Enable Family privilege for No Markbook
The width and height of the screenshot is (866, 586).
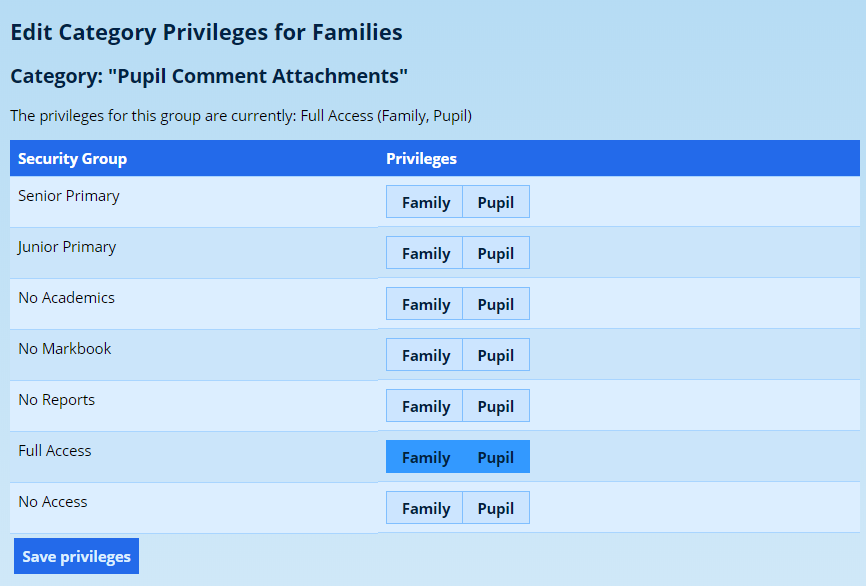tap(425, 355)
